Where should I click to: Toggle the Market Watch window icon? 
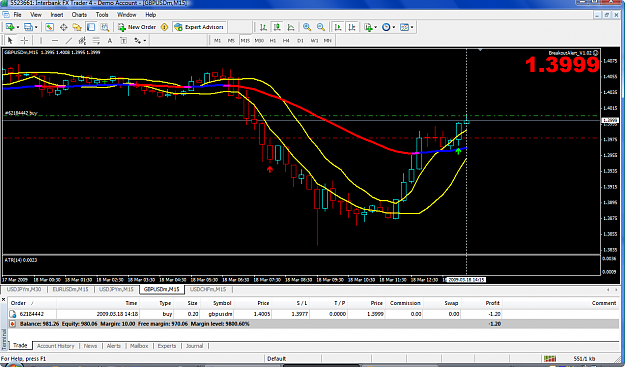point(49,27)
